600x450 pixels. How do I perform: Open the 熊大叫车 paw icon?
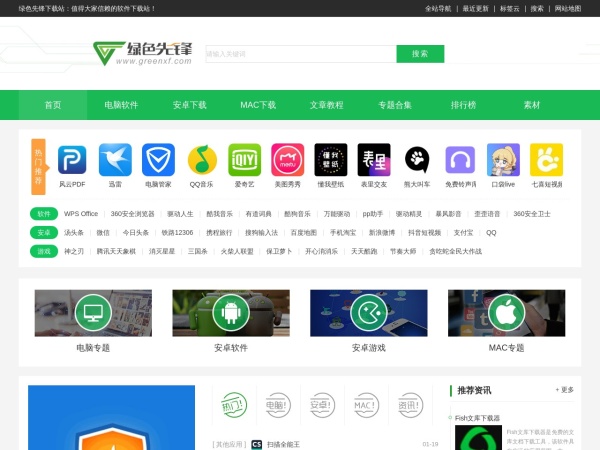point(417,159)
